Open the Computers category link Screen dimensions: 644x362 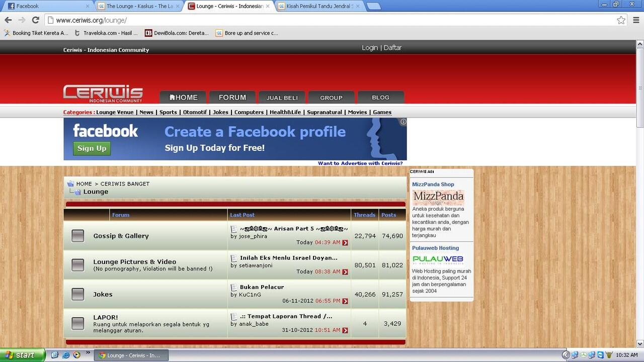coord(249,112)
